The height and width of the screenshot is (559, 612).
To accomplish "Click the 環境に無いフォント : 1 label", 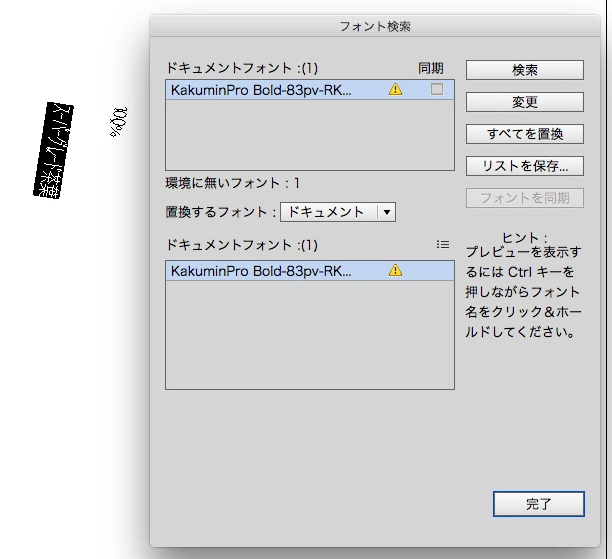I will (233, 183).
